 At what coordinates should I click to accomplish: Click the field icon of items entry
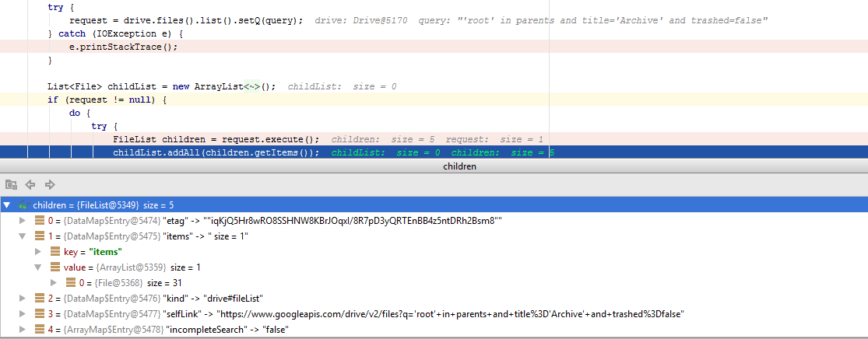tap(39, 236)
